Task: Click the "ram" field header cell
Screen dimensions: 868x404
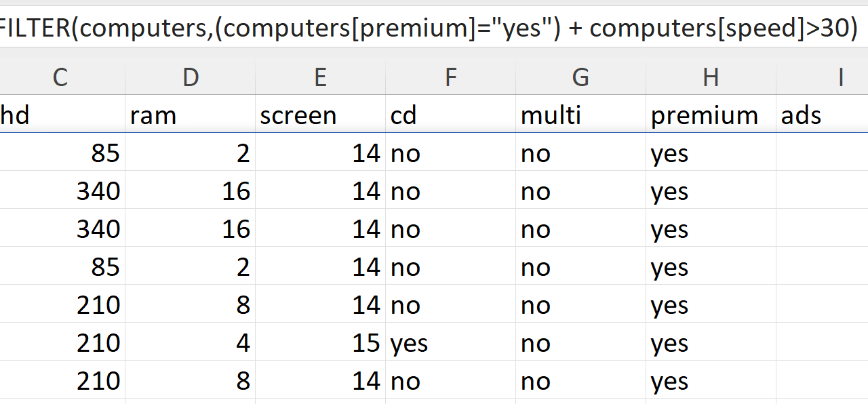Action: tap(191, 116)
